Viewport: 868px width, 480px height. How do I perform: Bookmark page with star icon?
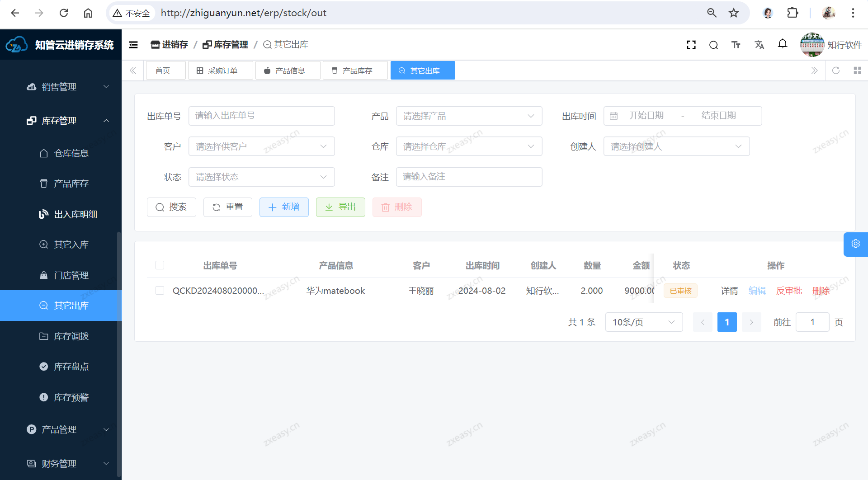(734, 13)
